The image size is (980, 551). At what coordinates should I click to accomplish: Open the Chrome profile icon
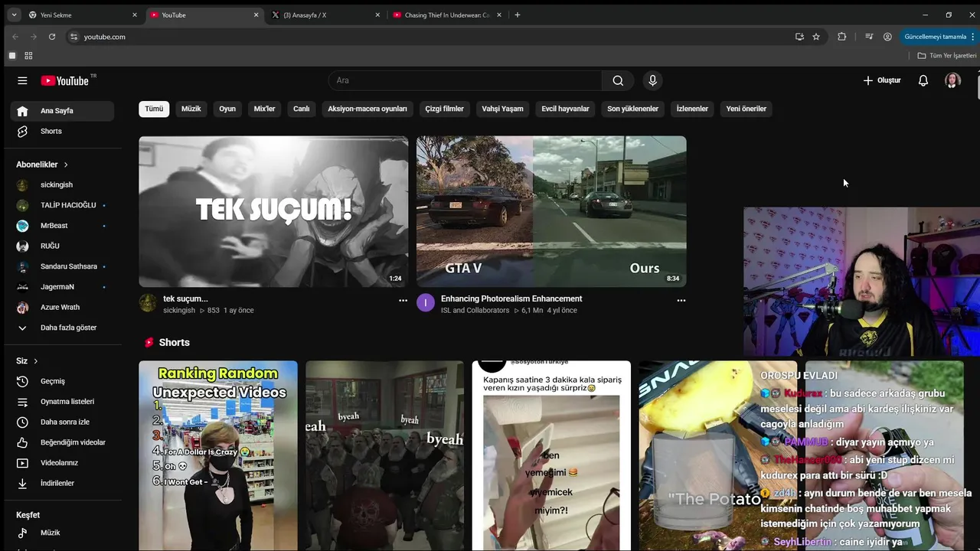point(887,37)
